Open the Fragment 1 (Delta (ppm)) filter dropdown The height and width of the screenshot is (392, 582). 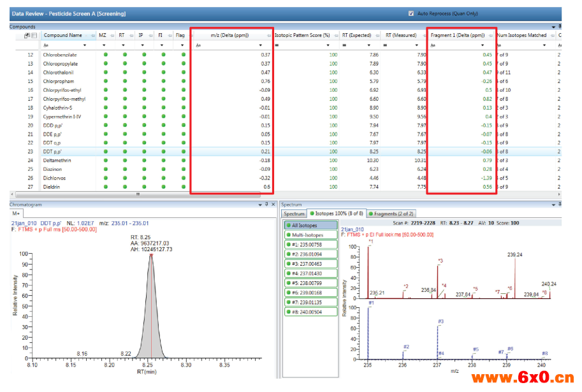[x=483, y=45]
